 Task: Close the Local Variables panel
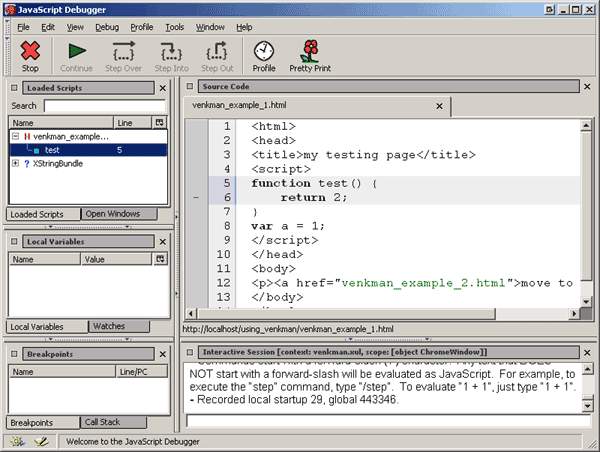pos(163,242)
